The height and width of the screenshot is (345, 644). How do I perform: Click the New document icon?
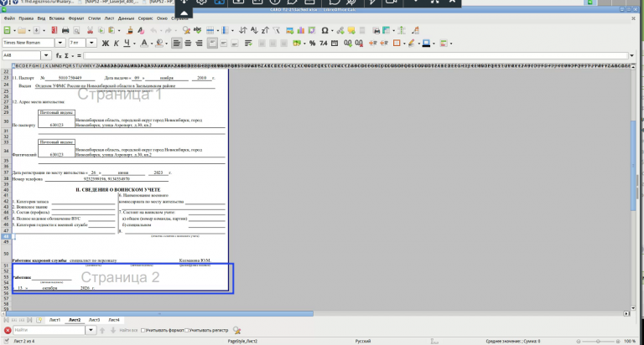point(7,30)
